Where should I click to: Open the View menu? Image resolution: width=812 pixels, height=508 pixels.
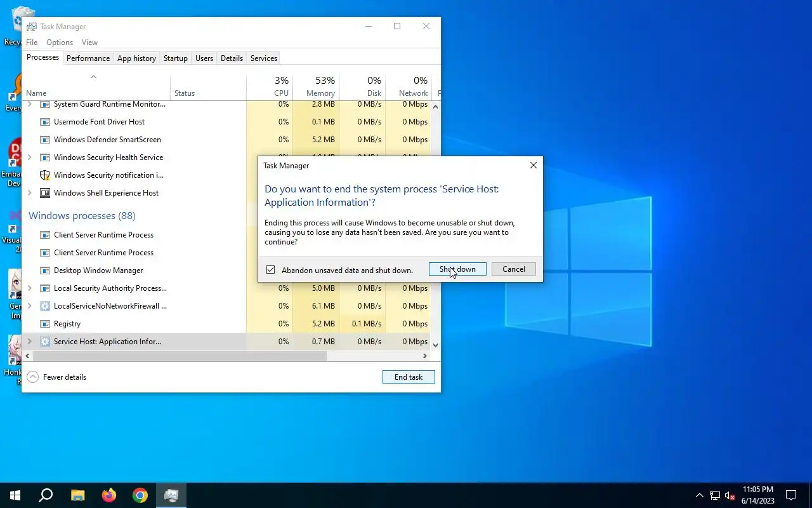pyautogui.click(x=89, y=43)
